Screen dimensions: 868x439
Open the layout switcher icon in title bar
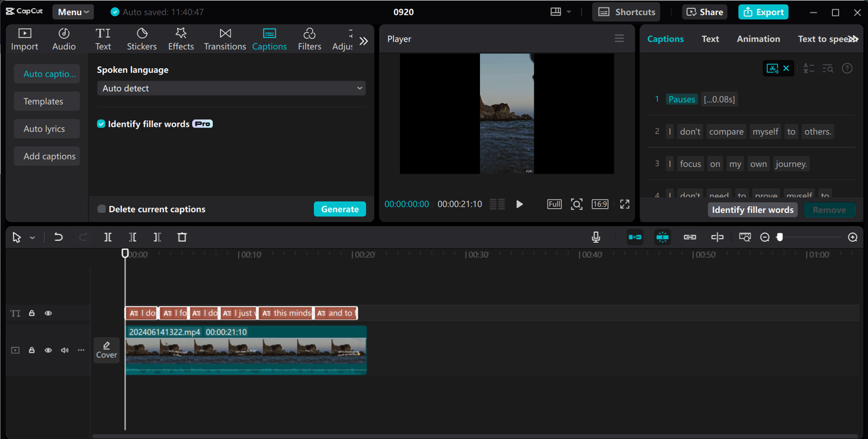tap(556, 12)
